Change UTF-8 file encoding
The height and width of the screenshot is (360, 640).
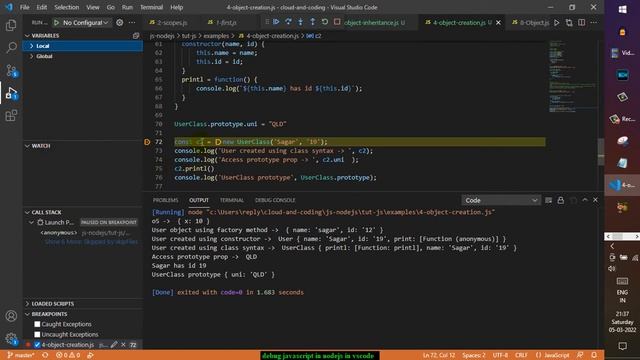[500, 355]
